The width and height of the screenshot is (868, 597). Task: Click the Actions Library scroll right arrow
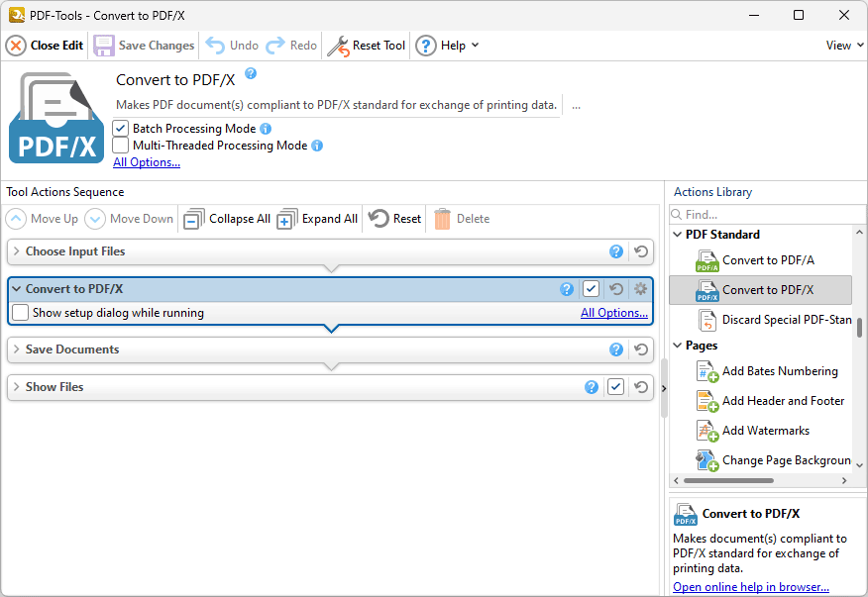point(844,480)
